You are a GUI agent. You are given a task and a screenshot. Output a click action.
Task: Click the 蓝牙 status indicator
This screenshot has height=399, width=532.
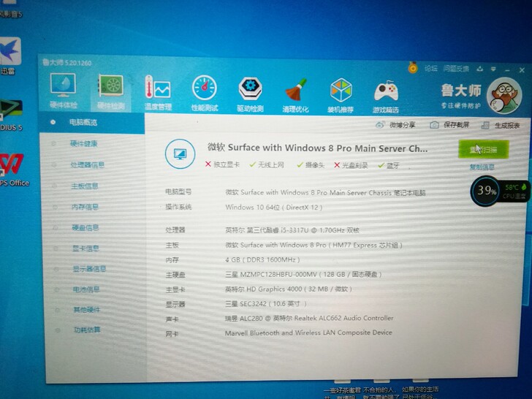click(389, 166)
